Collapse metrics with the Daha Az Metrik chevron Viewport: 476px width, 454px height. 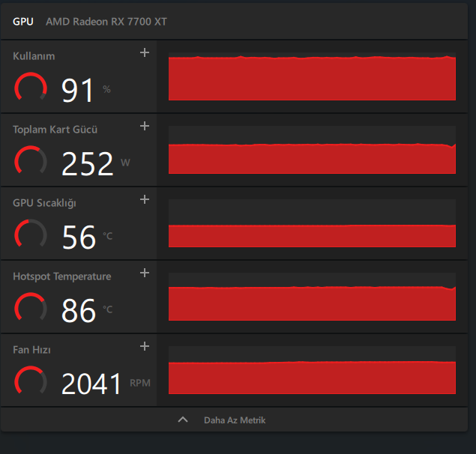point(183,420)
